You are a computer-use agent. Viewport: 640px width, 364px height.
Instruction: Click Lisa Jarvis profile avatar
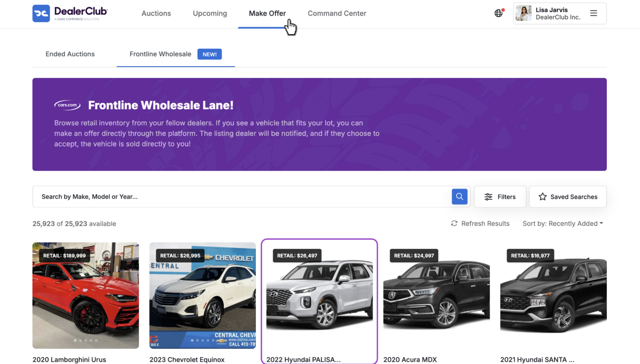[523, 13]
